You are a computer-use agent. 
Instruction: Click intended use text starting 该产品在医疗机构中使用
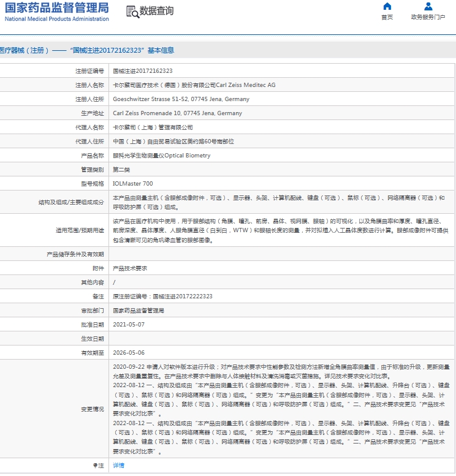point(281,231)
